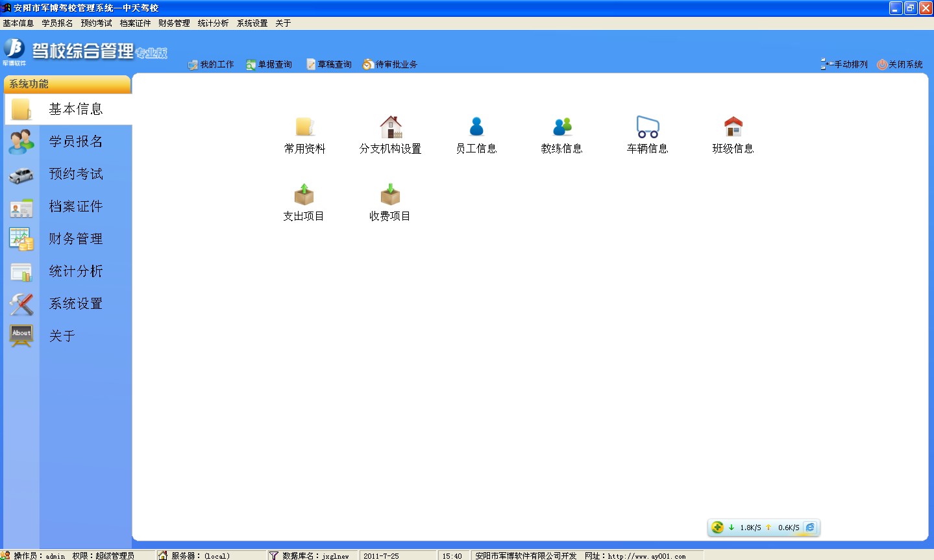This screenshot has width=934, height=560.
Task: Open the 档案证件 menu
Action: tap(135, 23)
